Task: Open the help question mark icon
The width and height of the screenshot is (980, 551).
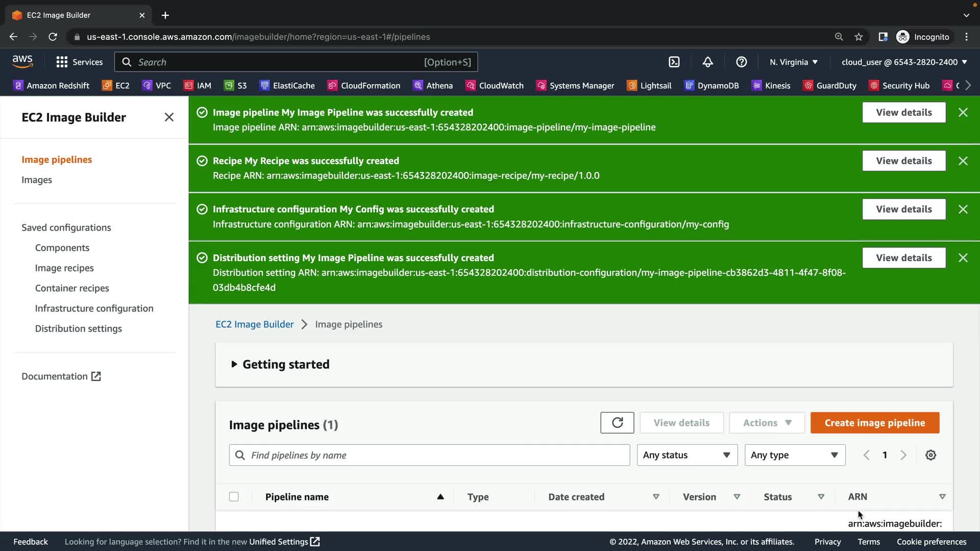Action: (x=741, y=62)
